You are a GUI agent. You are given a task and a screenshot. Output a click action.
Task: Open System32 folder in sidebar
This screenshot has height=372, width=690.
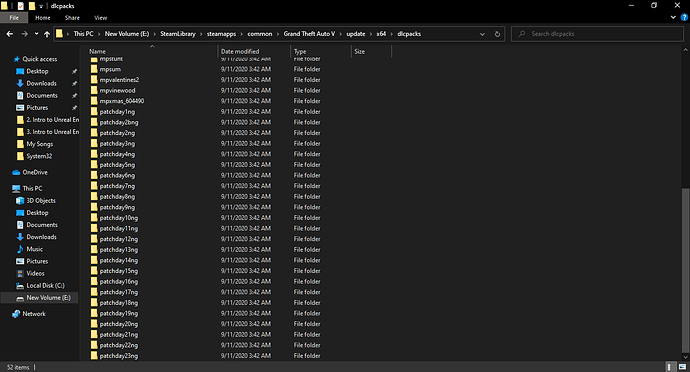point(39,156)
